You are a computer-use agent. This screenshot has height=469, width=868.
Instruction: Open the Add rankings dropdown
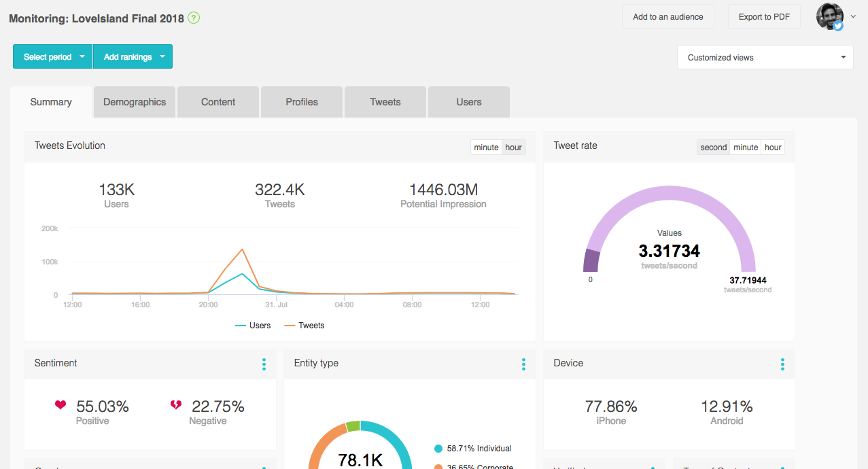133,57
